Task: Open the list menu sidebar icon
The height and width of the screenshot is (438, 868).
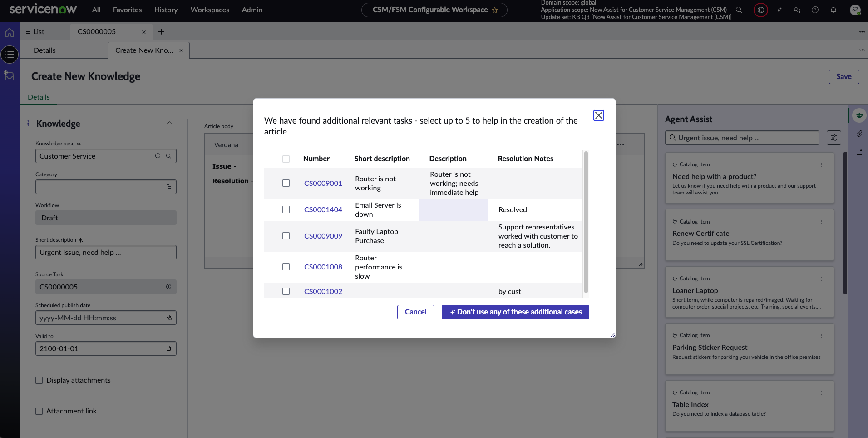Action: pos(10,55)
